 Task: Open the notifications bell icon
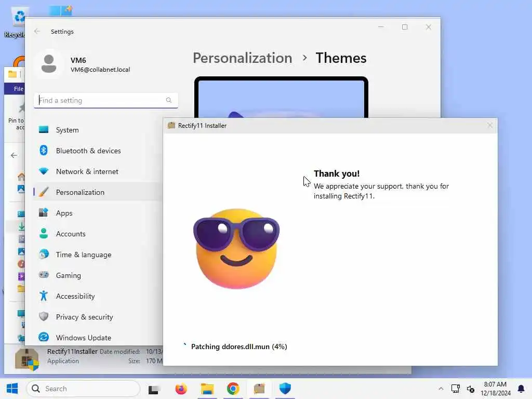(x=521, y=389)
